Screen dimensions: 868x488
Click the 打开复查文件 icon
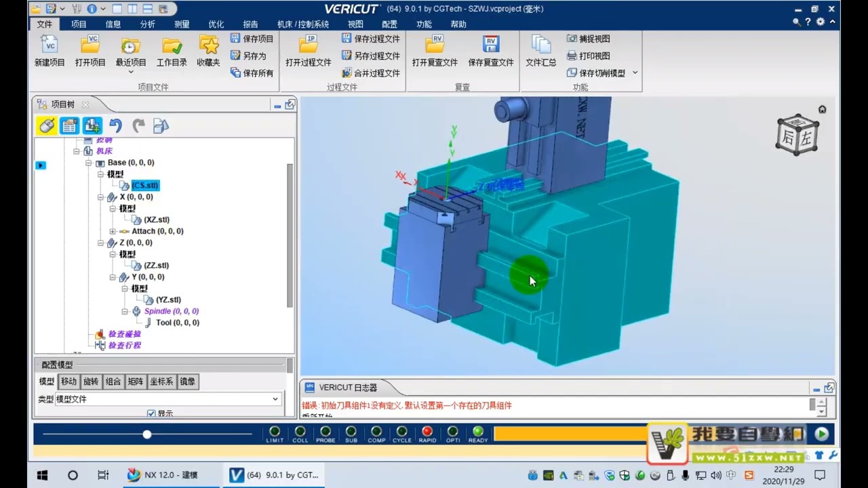coord(435,51)
